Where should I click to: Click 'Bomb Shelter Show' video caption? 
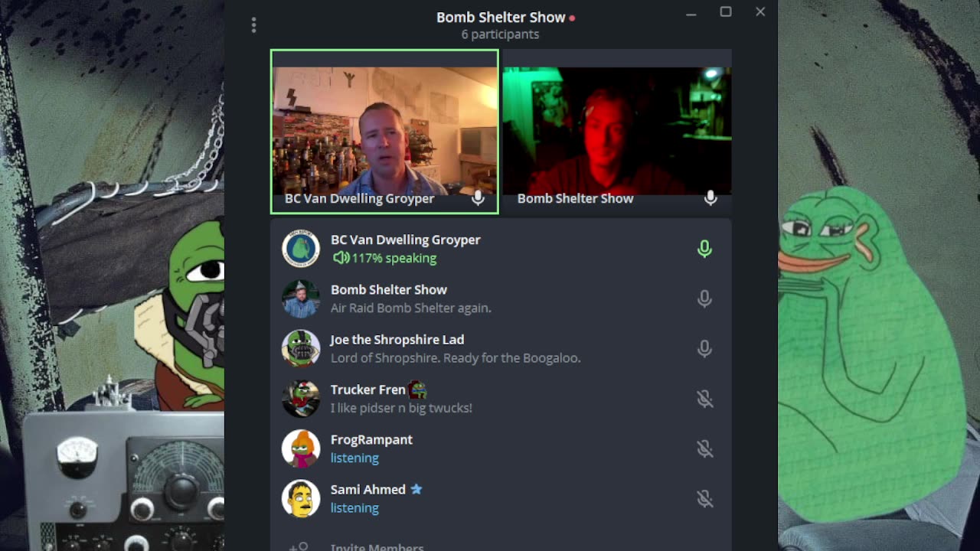tap(575, 198)
